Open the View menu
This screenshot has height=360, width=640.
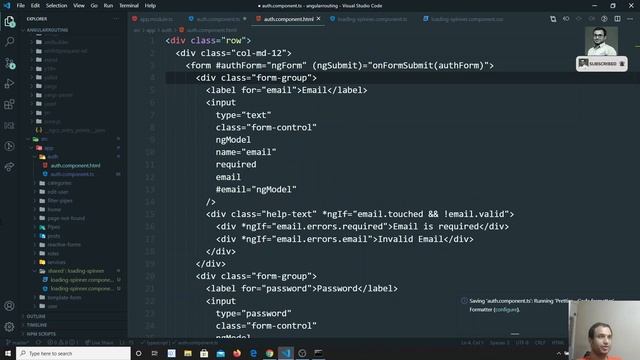click(79, 6)
